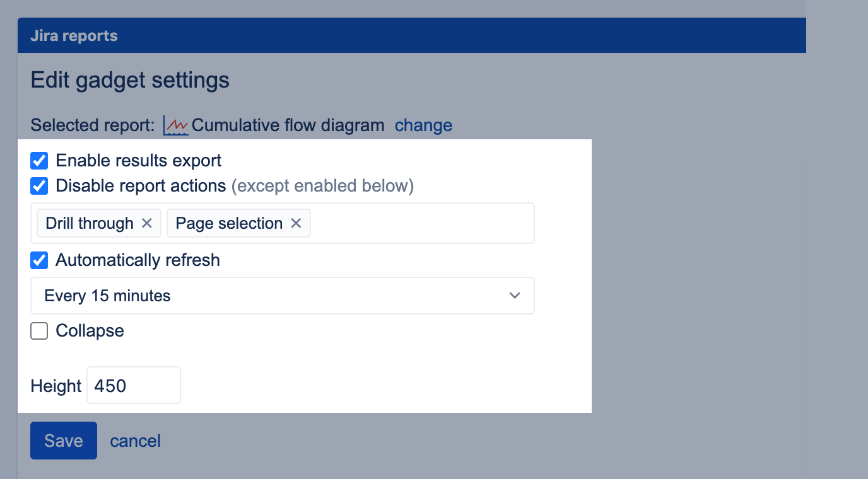Cancel editing gadget settings

pyautogui.click(x=135, y=441)
